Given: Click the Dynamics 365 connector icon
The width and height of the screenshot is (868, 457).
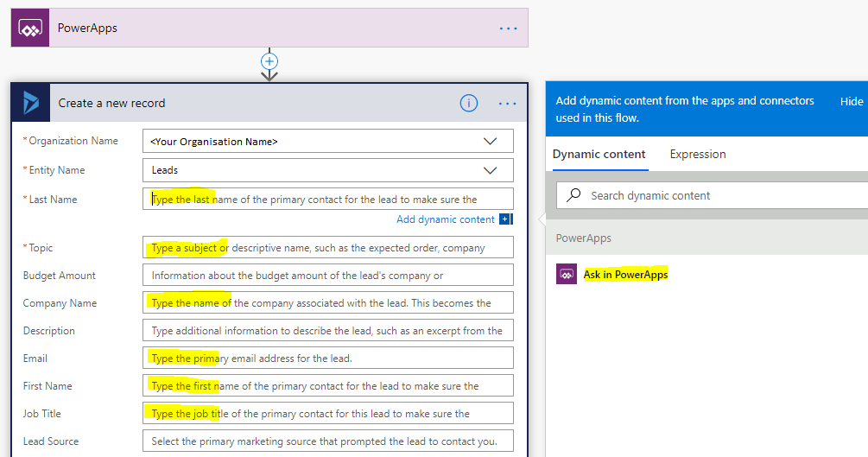Looking at the screenshot, I should 30,103.
